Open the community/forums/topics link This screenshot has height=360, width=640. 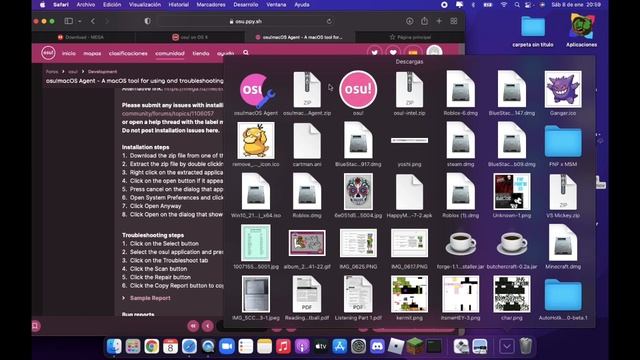click(168, 113)
